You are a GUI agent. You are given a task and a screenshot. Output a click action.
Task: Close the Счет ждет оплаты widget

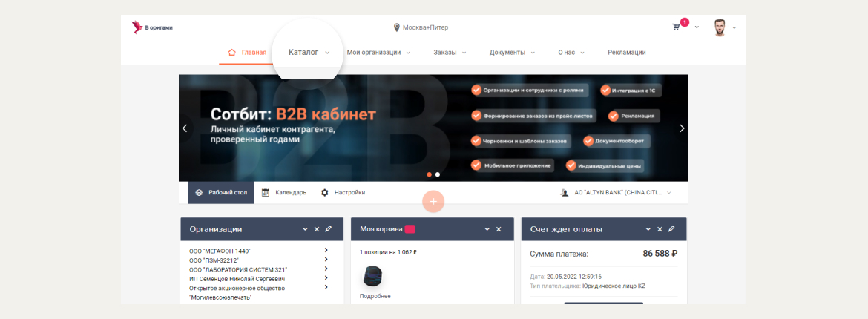click(660, 228)
